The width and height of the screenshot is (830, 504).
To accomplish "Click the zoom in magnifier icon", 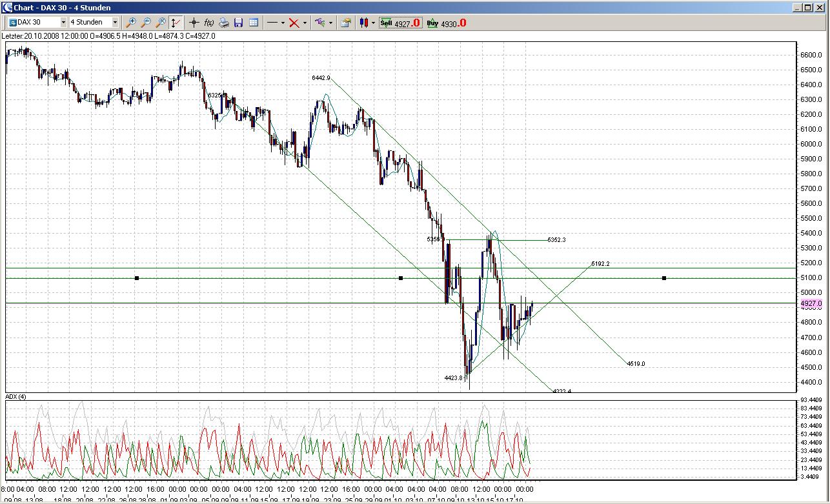I will pos(132,23).
